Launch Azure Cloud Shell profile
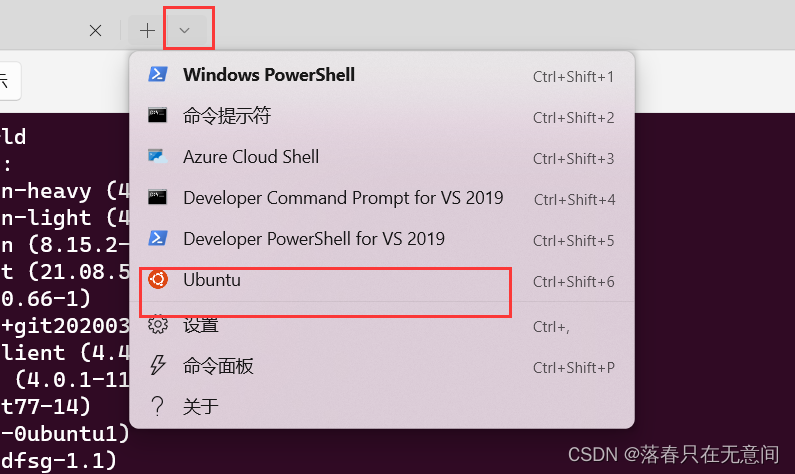 click(382, 157)
